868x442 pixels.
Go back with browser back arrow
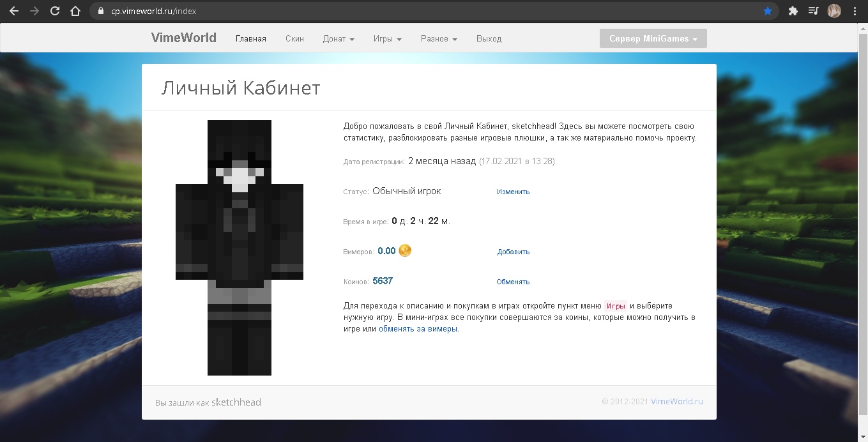13,11
